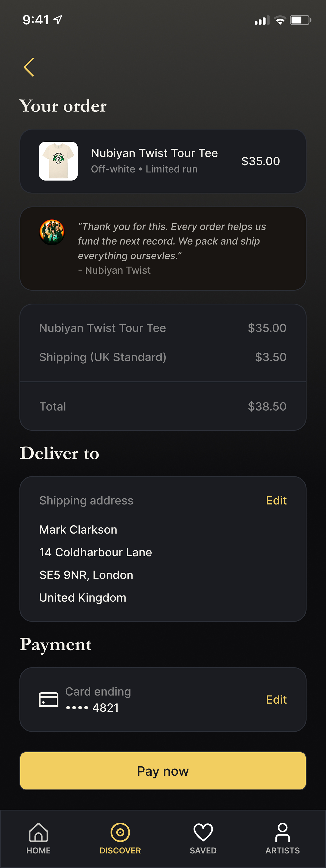Tap the battery status icon

point(300,20)
